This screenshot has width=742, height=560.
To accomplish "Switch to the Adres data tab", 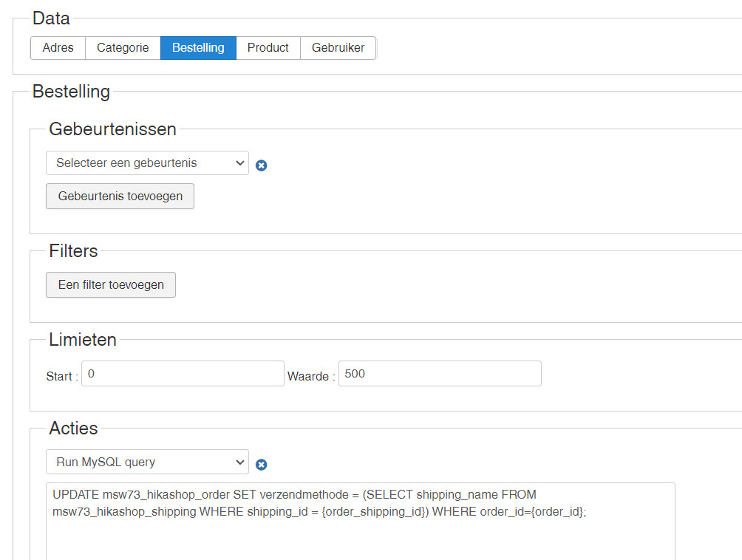I will point(58,48).
